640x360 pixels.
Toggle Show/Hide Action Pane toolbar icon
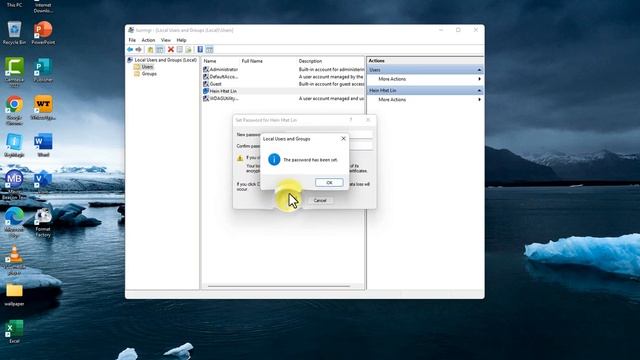209,49
